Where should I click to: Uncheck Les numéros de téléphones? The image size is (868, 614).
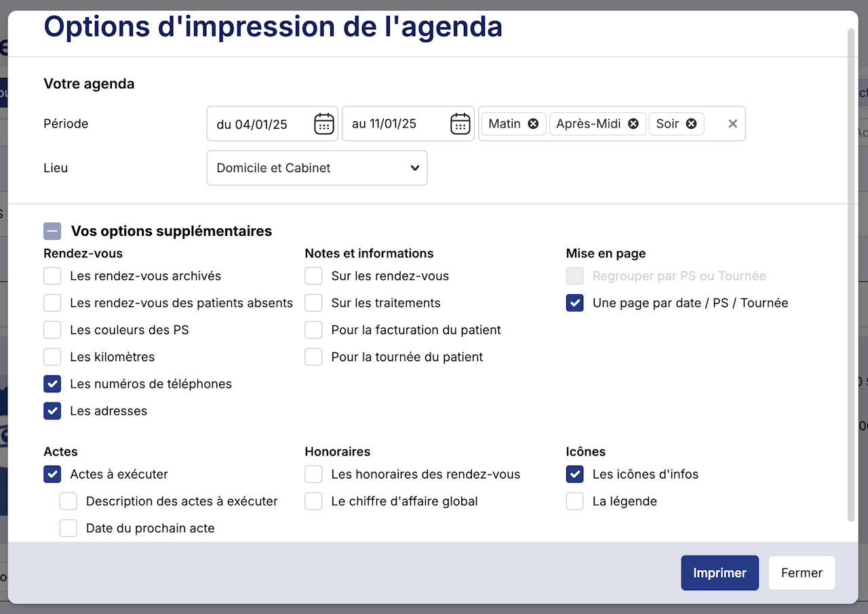pyautogui.click(x=52, y=384)
